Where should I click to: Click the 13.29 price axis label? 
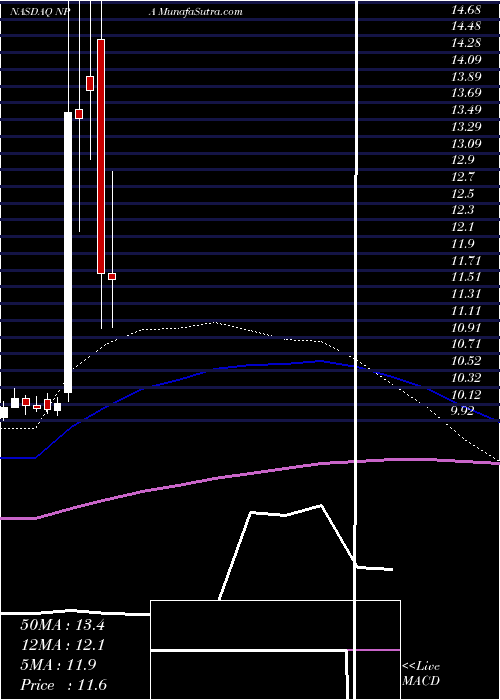(x=466, y=126)
